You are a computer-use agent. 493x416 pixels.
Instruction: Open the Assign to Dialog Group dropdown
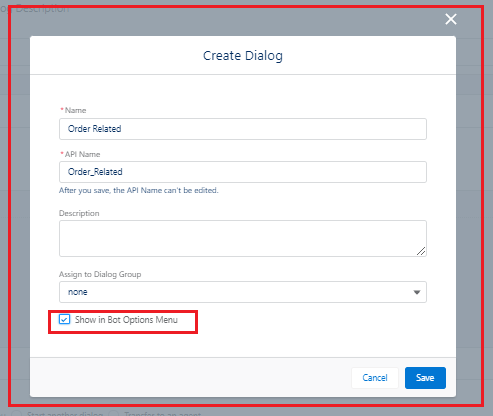[x=243, y=292]
